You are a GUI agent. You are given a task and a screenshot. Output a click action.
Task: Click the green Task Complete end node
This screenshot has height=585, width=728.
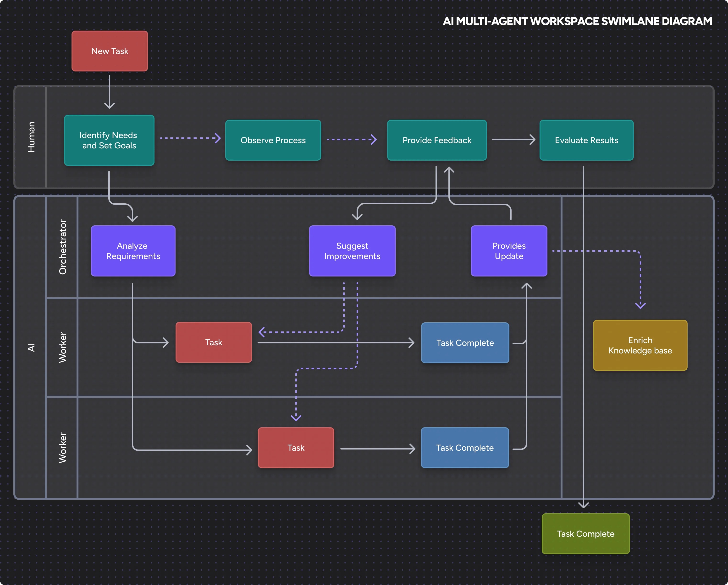coord(585,534)
